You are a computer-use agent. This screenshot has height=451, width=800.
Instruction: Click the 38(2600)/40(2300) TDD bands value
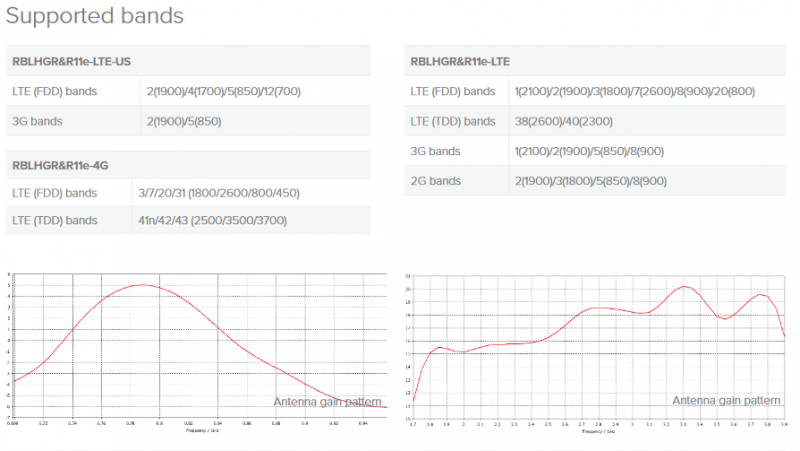click(x=564, y=122)
